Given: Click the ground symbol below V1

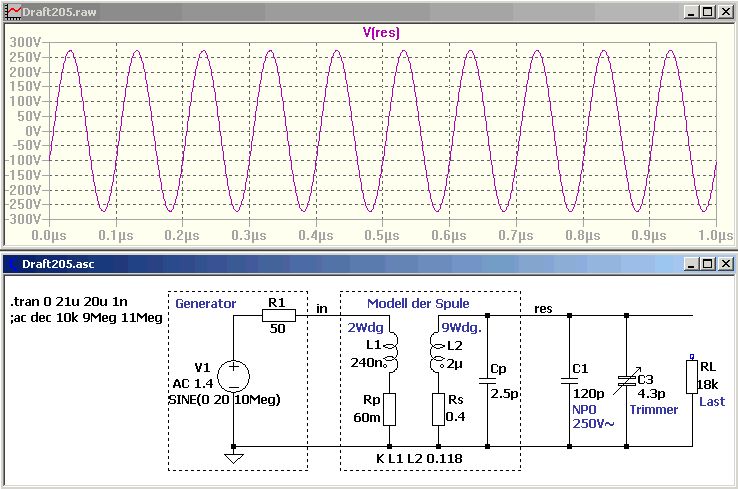Looking at the screenshot, I should click(233, 458).
